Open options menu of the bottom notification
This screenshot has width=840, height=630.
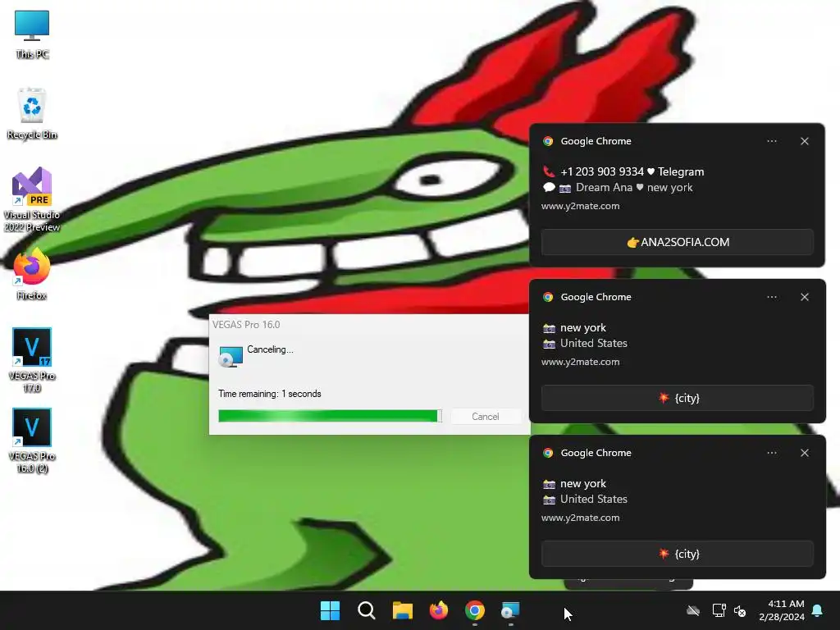click(x=771, y=453)
